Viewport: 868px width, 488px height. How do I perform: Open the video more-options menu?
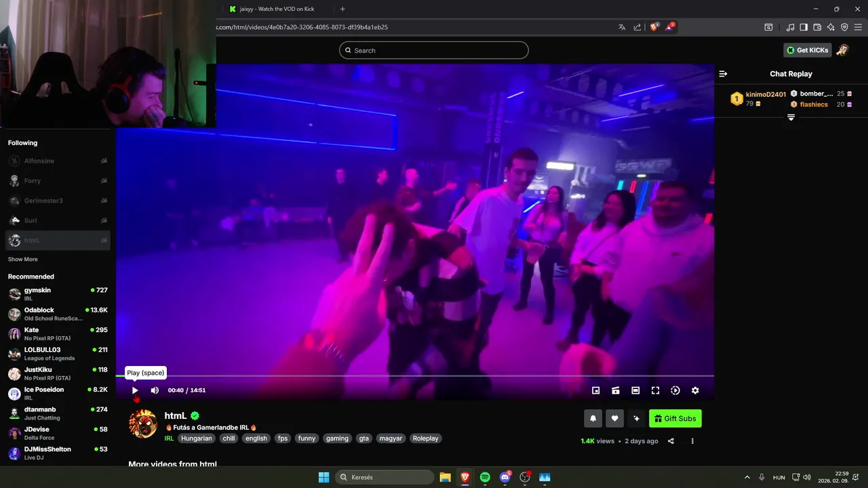pyautogui.click(x=692, y=441)
